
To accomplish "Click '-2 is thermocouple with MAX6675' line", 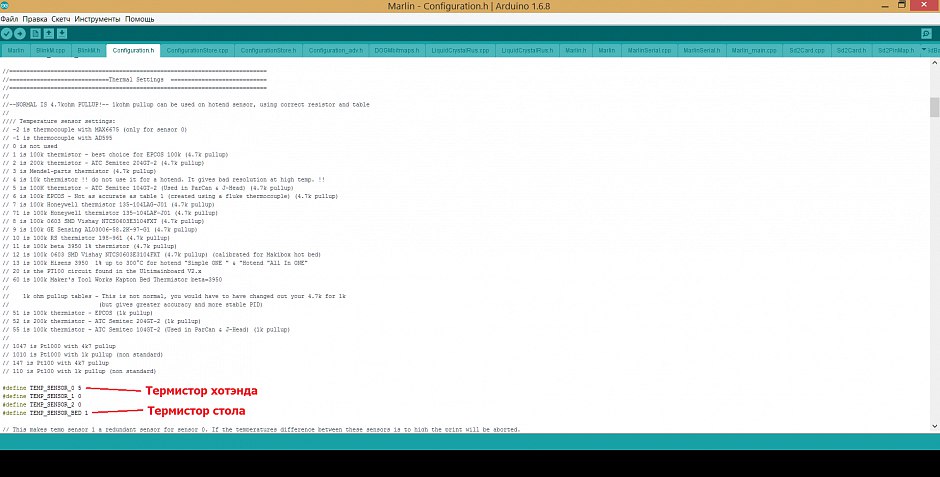I will pos(95,129).
